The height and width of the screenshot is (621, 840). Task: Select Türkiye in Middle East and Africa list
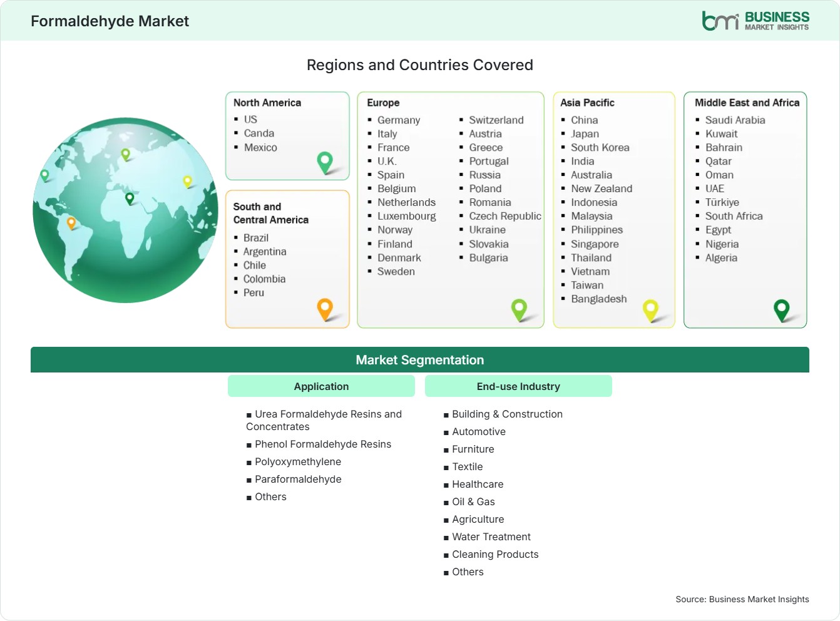click(x=722, y=202)
